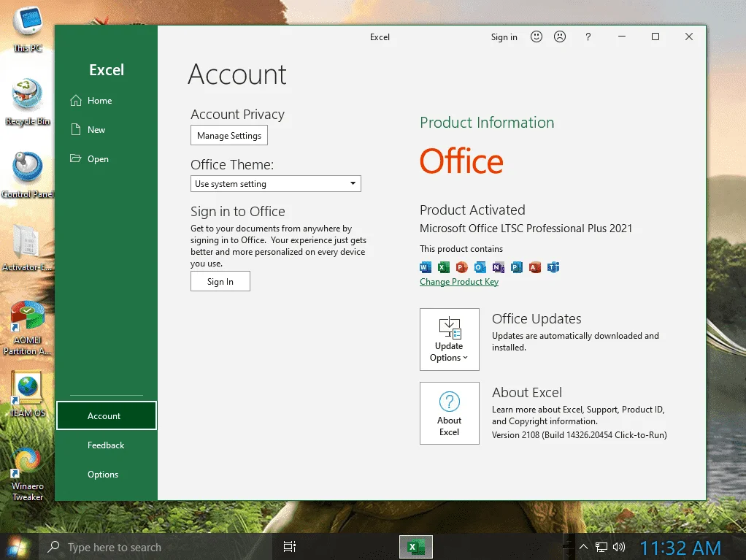746x560 pixels.
Task: Click the Version 2108 build text
Action: (x=579, y=435)
